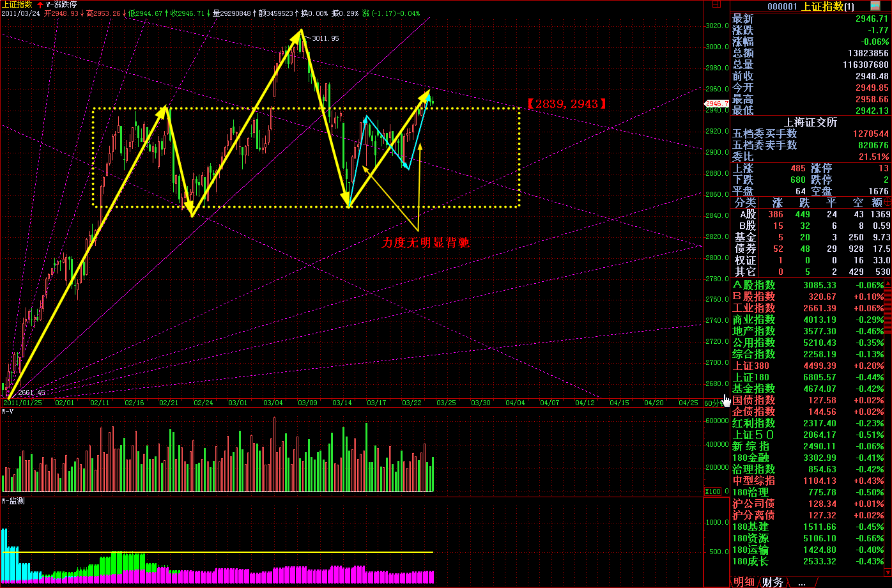Click the red window-layout icon above price axis

(715, 4)
